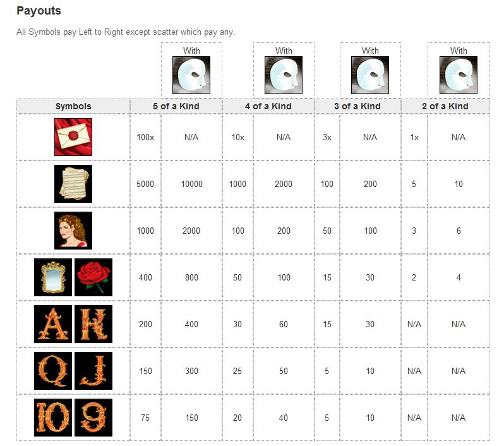
Task: Click the 10000 payout cell
Action: pos(191,184)
